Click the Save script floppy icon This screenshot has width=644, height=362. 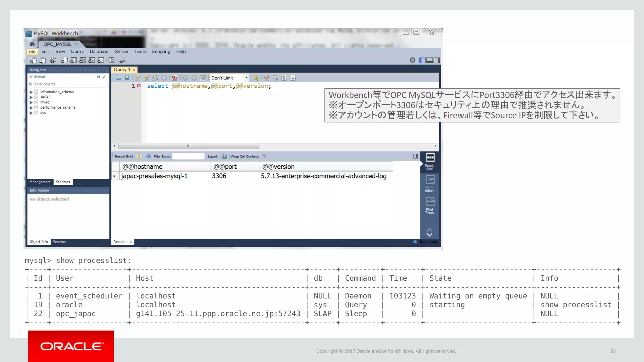(x=127, y=78)
